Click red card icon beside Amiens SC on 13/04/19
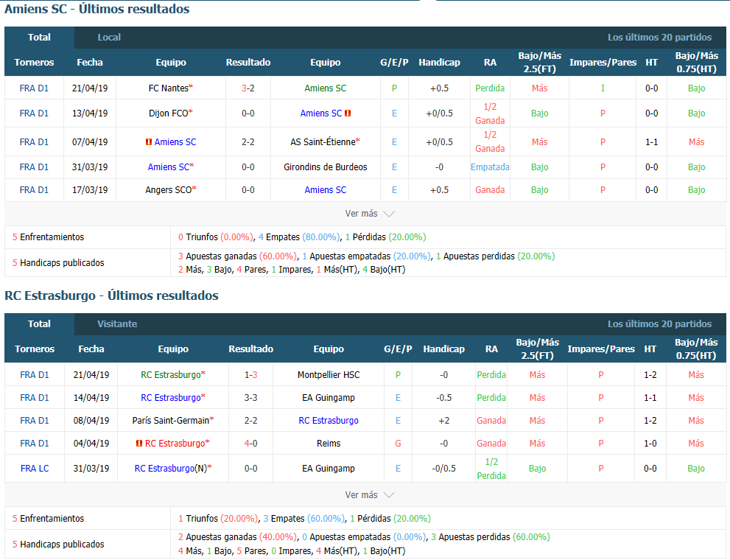 point(348,113)
